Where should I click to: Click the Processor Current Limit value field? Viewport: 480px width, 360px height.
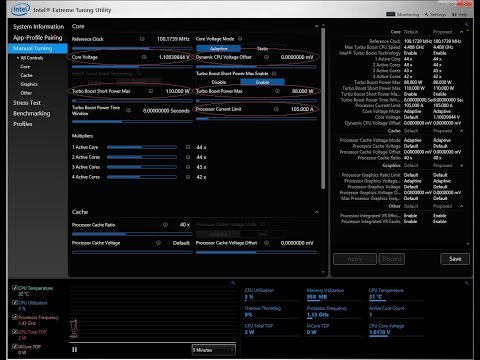[302, 109]
